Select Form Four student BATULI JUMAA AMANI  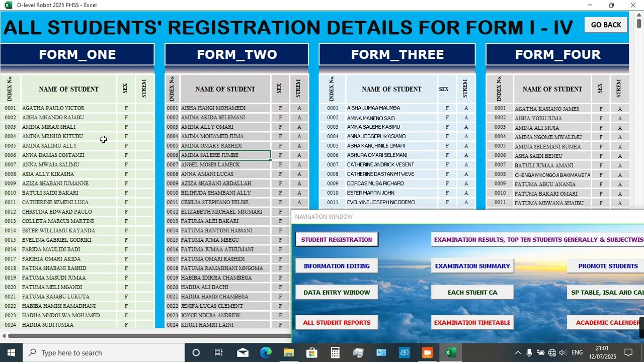click(x=552, y=165)
